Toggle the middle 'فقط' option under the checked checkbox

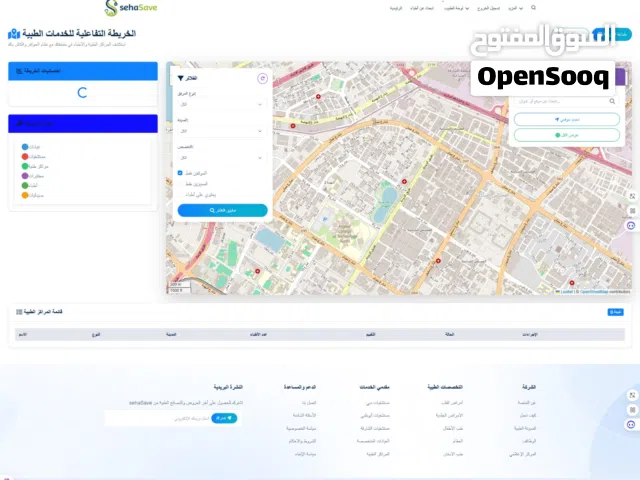coord(196,184)
